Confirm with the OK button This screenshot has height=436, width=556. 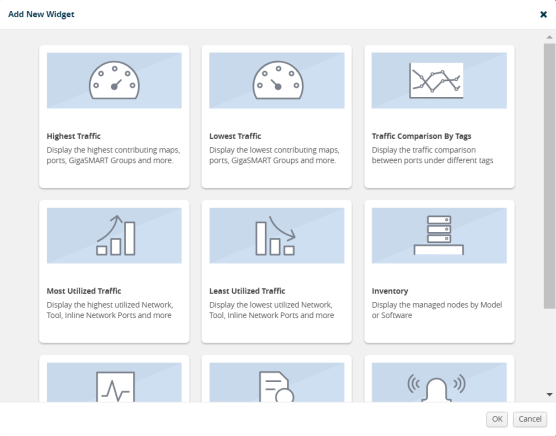point(497,419)
